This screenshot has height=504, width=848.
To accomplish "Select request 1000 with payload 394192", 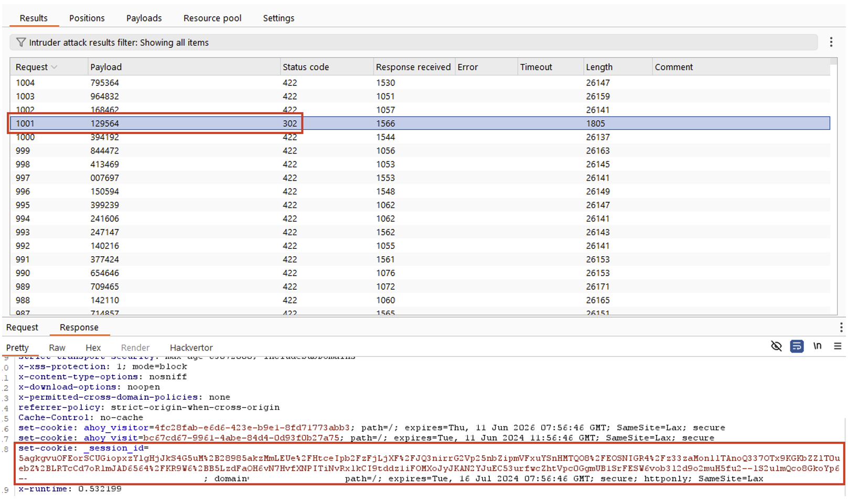I will pyautogui.click(x=105, y=138).
